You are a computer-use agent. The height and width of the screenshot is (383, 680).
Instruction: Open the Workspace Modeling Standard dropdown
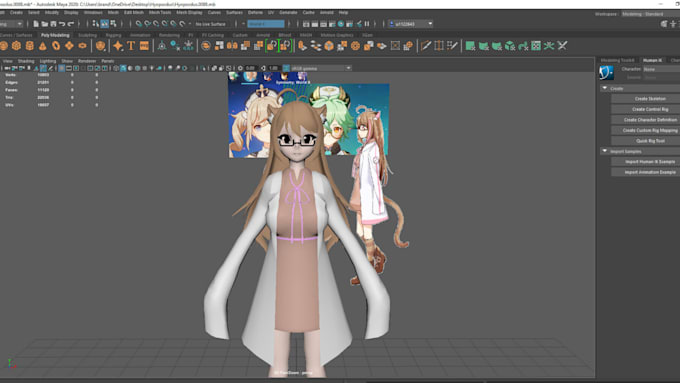(651, 14)
